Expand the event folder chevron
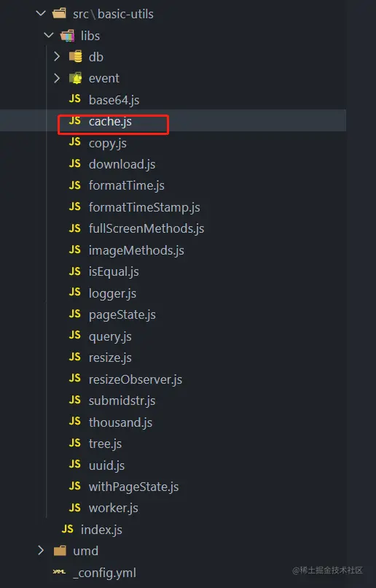Viewport: 376px width, 588px height. click(57, 78)
